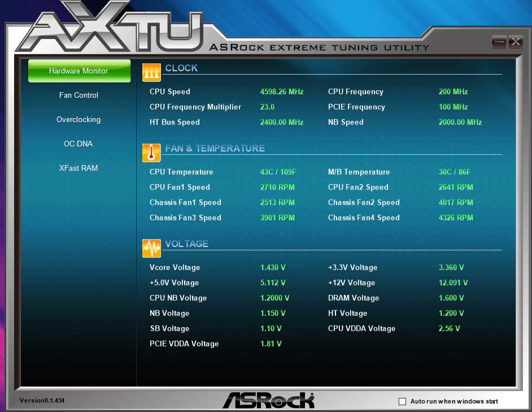
Task: Click the PCIE Frequency value 100 MHz
Action: coord(453,107)
